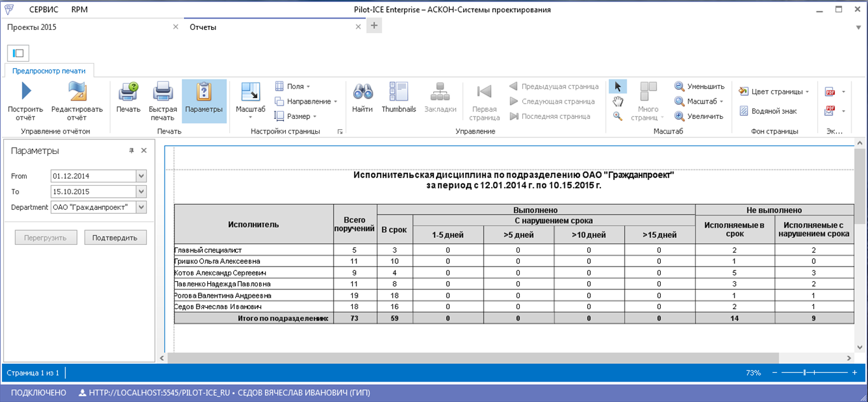Open the From date dropdown arrow
868x402 pixels.
pos(141,176)
